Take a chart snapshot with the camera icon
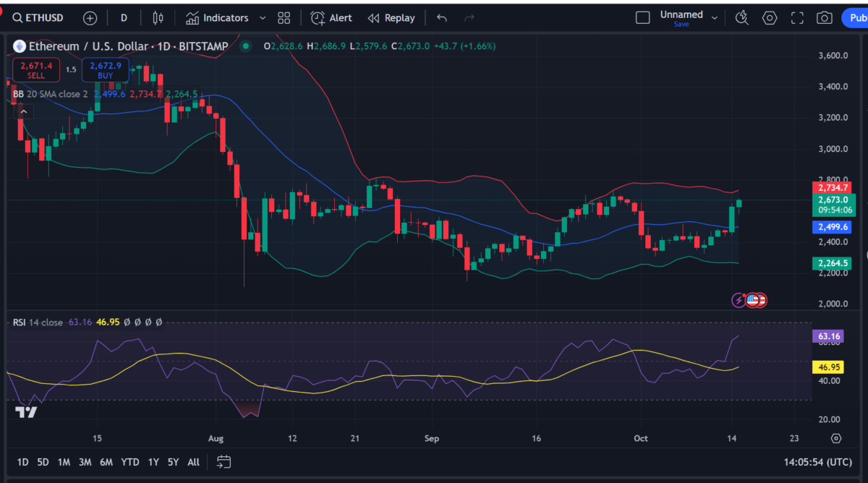 click(824, 18)
